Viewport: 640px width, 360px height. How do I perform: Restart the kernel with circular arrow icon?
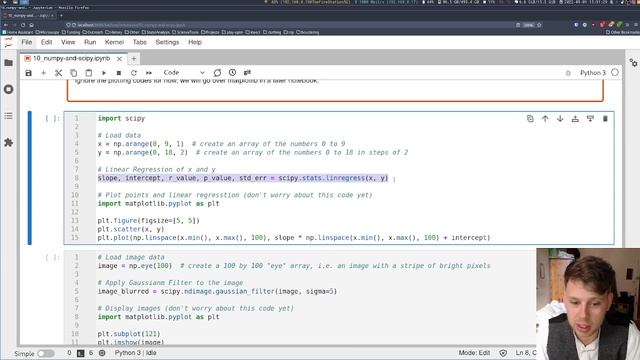click(133, 73)
